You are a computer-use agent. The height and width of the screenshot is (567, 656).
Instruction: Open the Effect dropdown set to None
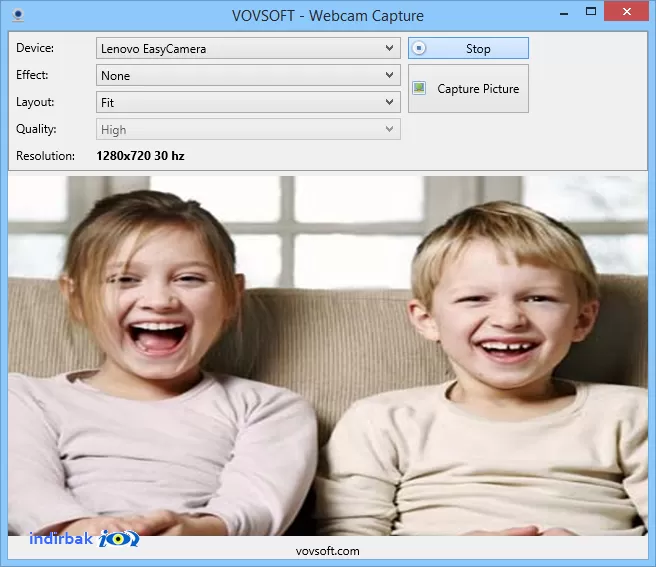(248, 75)
